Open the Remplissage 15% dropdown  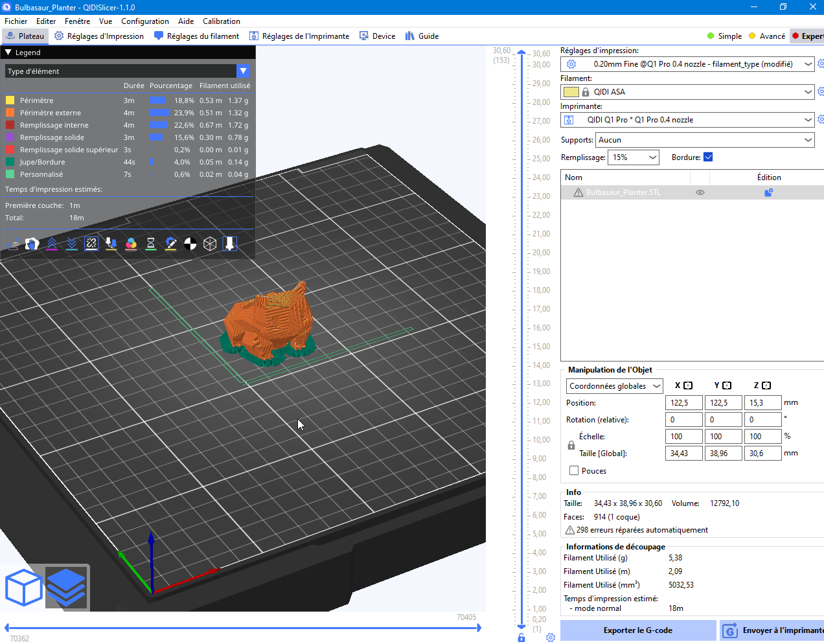click(634, 157)
